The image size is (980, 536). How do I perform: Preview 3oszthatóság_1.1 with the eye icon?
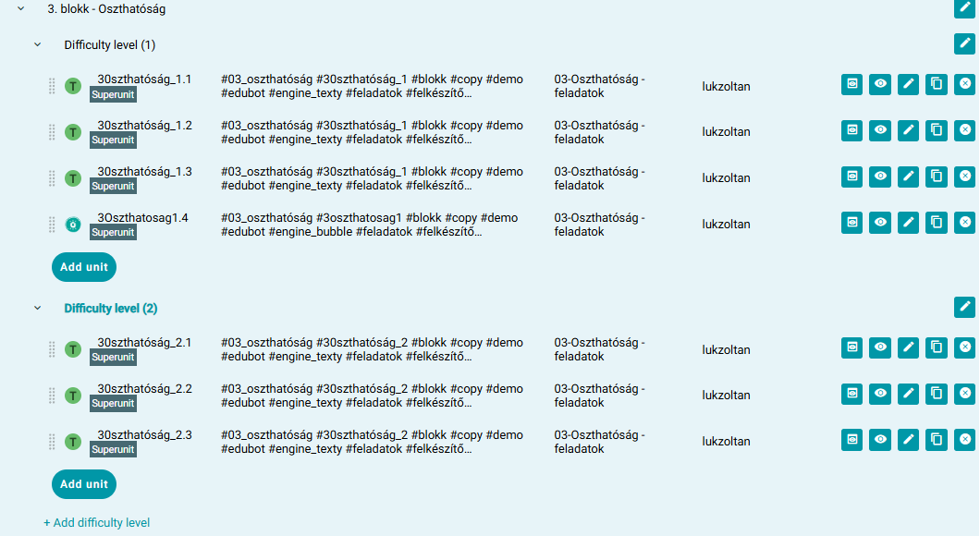[880, 84]
